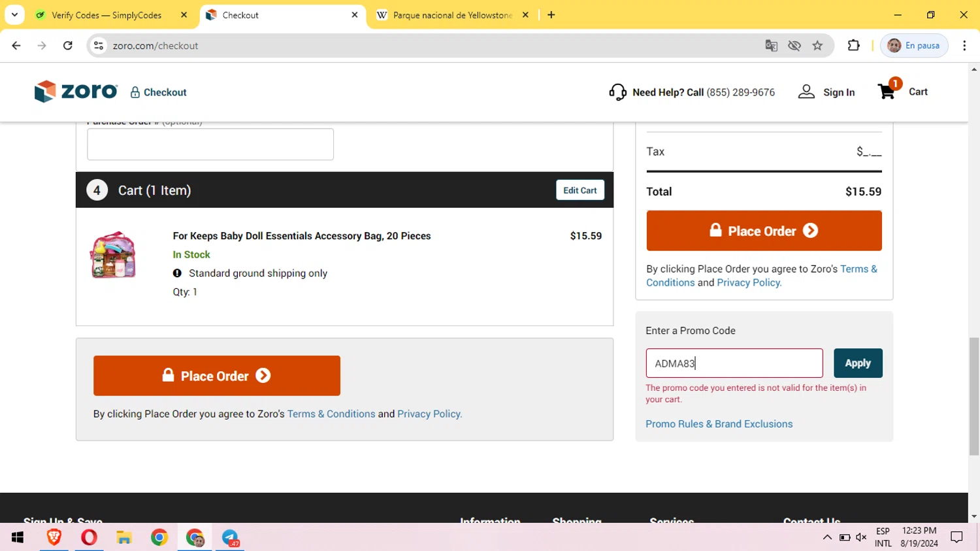Open Terms & Conditions link below cart
The width and height of the screenshot is (980, 551).
point(331,414)
